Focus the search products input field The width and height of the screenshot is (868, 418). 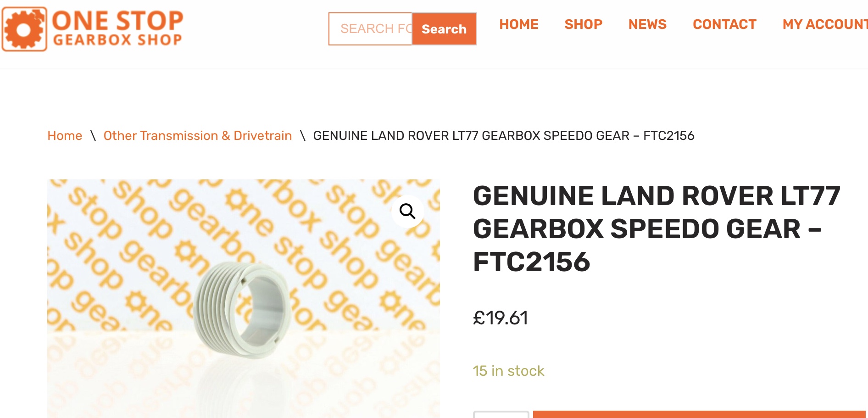371,29
